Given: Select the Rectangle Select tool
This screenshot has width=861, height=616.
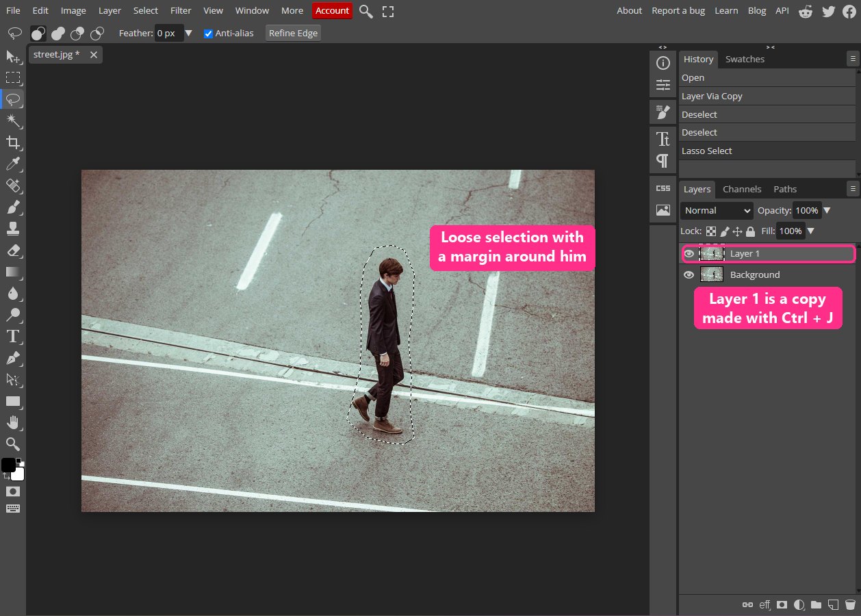Looking at the screenshot, I should pyautogui.click(x=13, y=77).
